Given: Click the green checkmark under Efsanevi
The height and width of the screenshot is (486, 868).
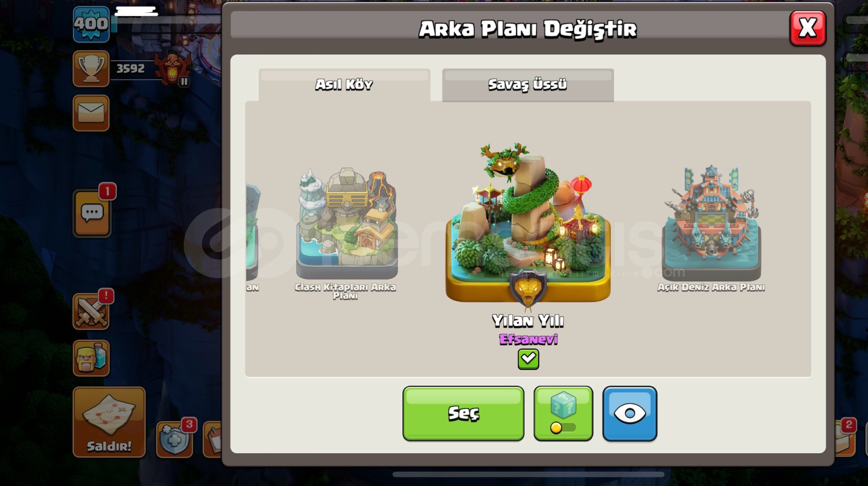Looking at the screenshot, I should click(528, 359).
